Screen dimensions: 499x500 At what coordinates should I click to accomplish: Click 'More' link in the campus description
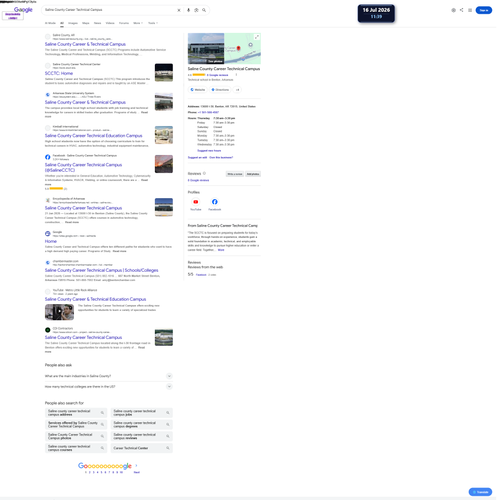(x=221, y=250)
